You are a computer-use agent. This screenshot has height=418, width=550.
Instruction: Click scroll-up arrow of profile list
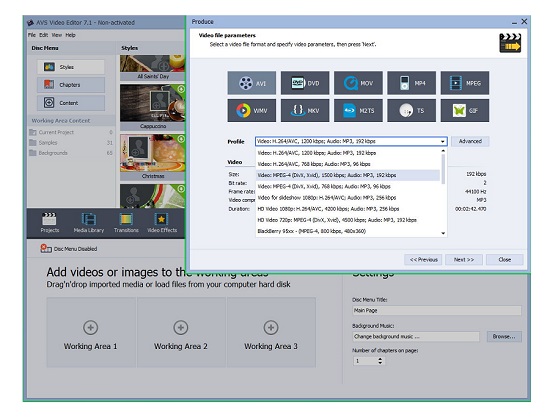(x=443, y=151)
